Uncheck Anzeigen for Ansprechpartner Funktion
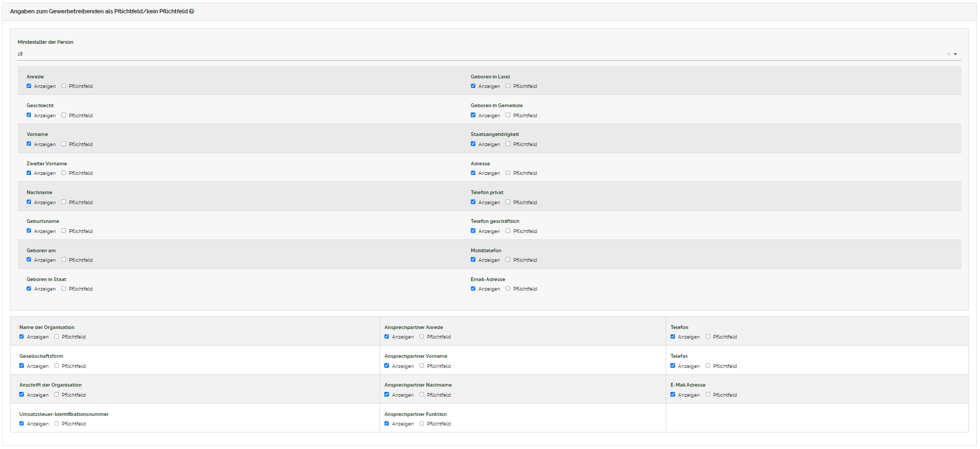This screenshot has height=449, width=980. pyautogui.click(x=386, y=423)
